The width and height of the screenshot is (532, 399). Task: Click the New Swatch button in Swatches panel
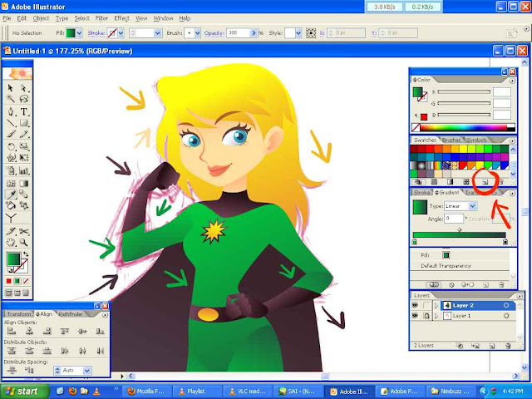point(485,182)
